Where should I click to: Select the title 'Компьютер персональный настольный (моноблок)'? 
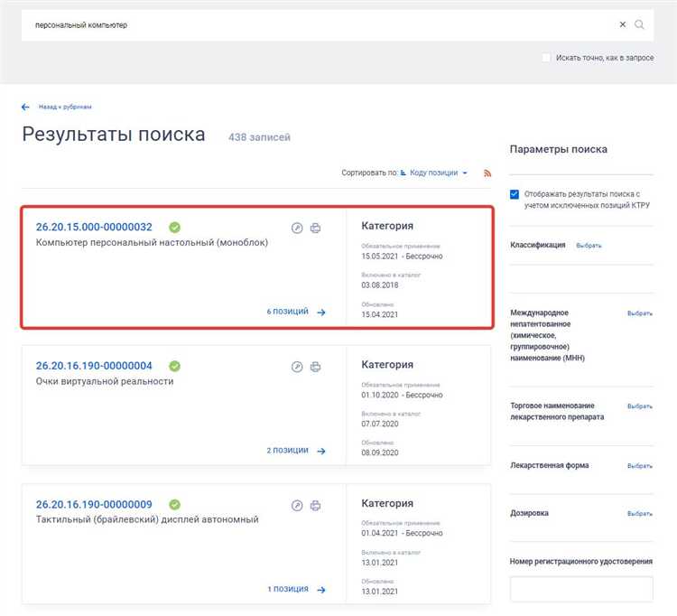pos(152,242)
